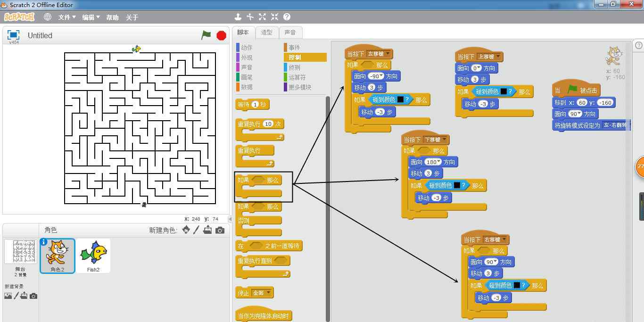The image size is (644, 322).
Task: Select the Duplicate stamp tool
Action: coord(238,17)
